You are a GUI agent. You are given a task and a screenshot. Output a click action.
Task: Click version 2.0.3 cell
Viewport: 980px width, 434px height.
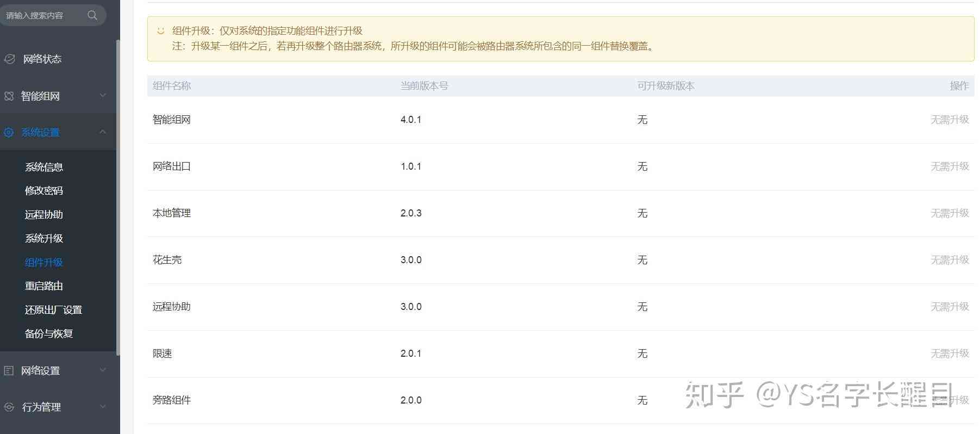pyautogui.click(x=411, y=213)
